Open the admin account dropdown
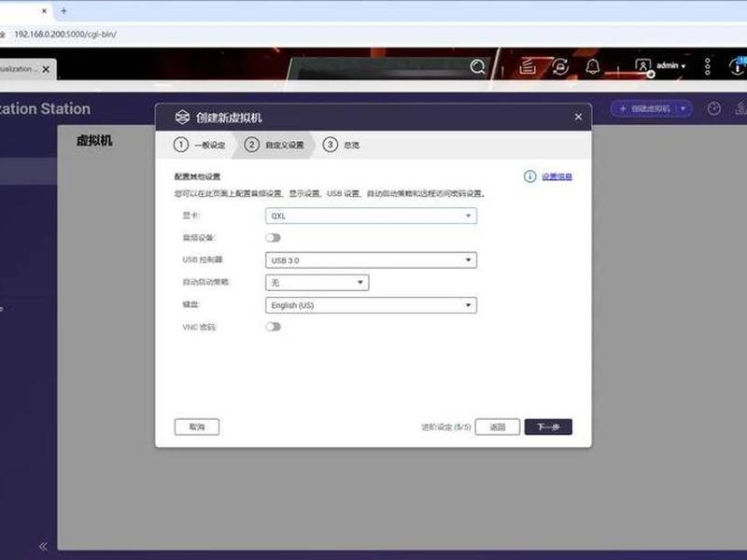The image size is (747, 560). (x=671, y=65)
